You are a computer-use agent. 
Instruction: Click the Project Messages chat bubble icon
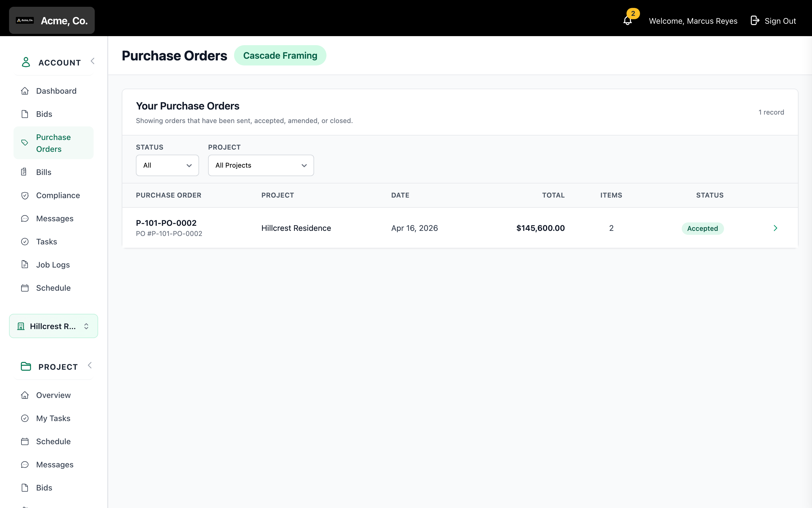point(25,465)
